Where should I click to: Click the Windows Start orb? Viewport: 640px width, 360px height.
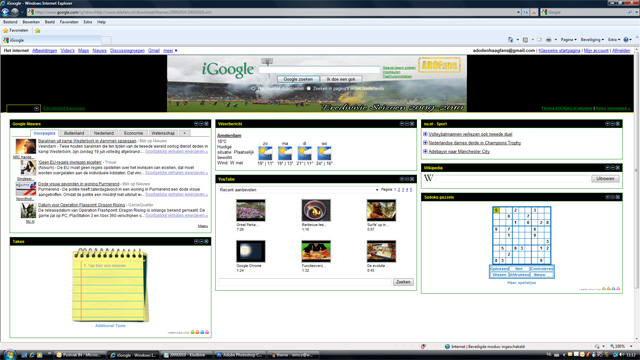tap(9, 354)
